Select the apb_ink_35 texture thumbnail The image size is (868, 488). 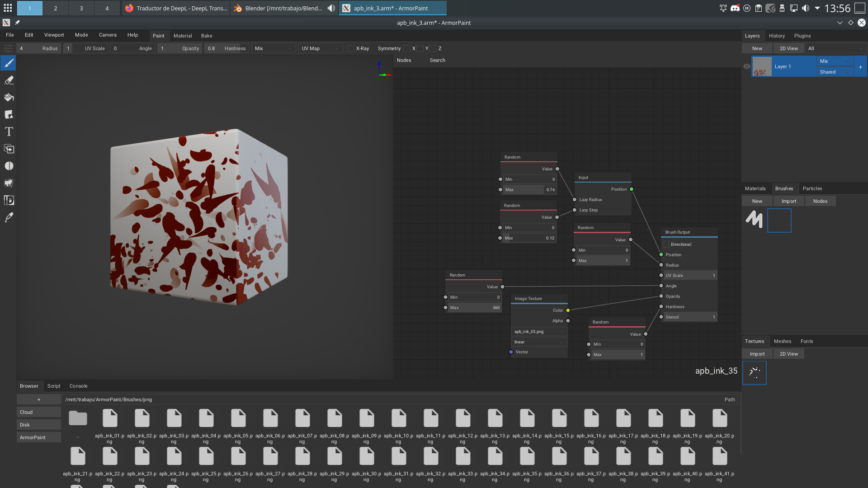(x=755, y=373)
